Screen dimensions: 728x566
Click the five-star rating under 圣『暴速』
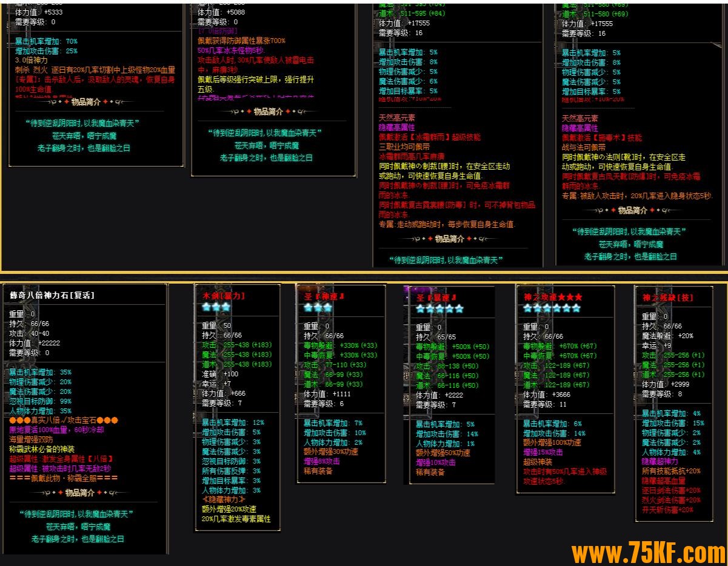[440, 308]
